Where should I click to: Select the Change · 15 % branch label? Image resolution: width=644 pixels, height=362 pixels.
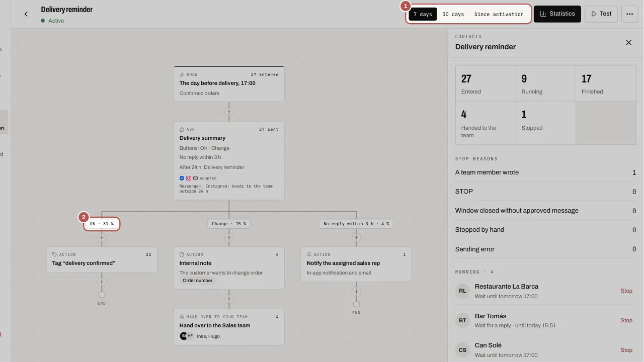(229, 224)
